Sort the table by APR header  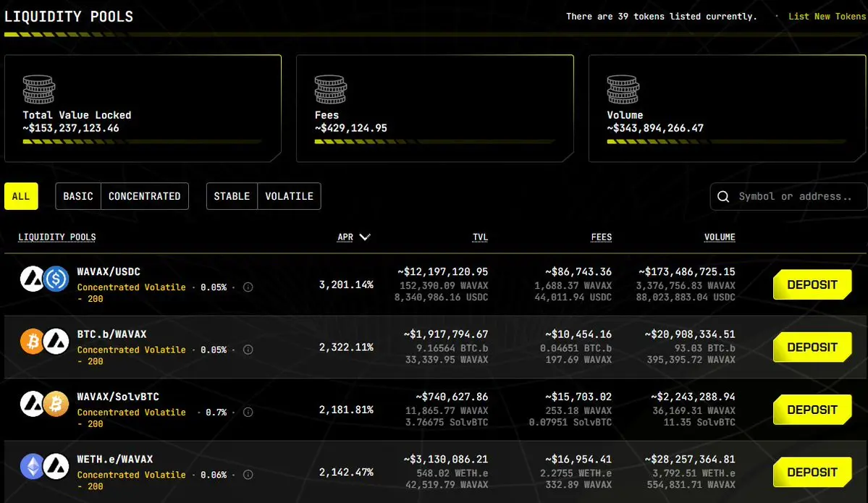tap(345, 237)
